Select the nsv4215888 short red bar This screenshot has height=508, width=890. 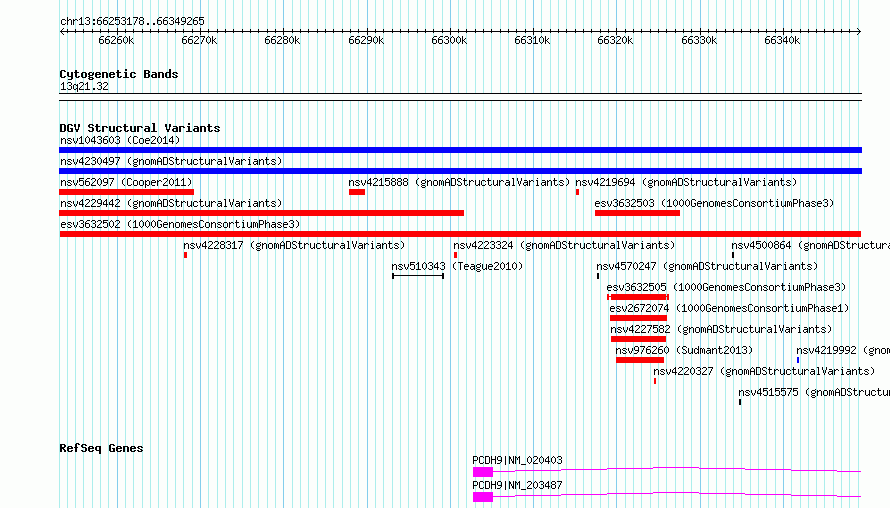pyautogui.click(x=357, y=192)
